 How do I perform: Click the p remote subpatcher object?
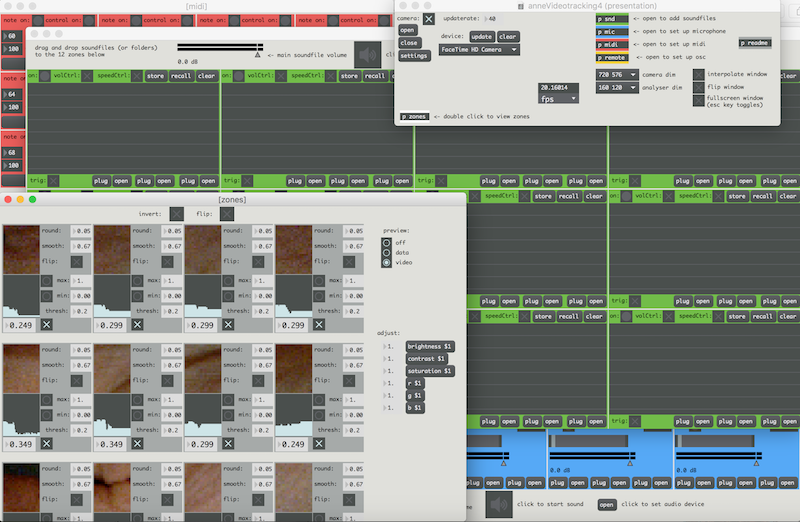coord(612,58)
